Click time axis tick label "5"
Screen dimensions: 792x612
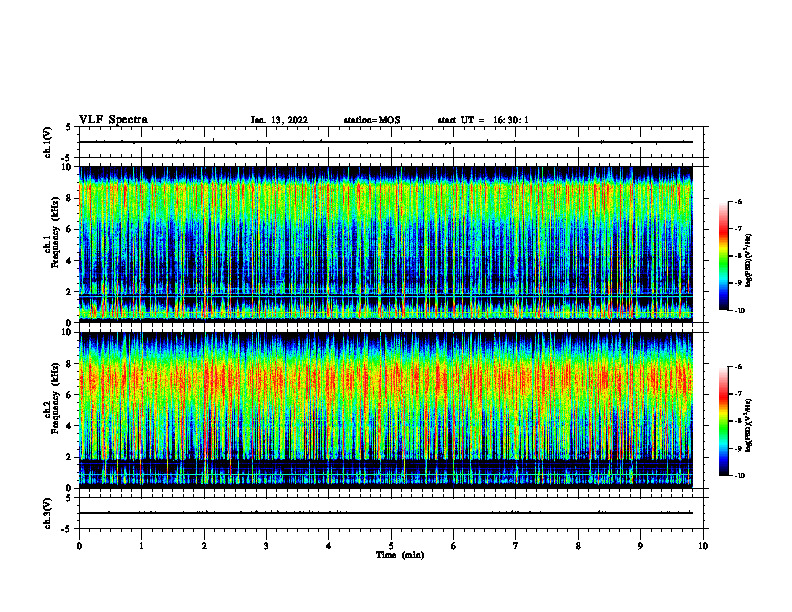click(x=391, y=546)
